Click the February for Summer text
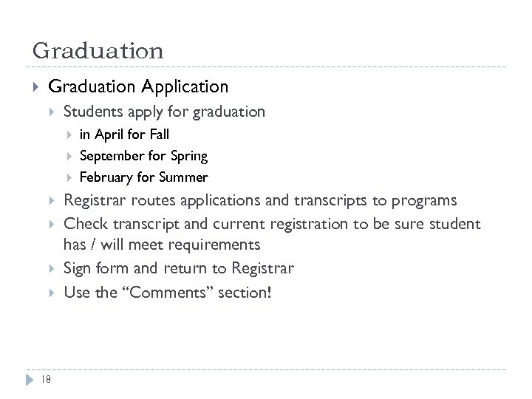This screenshot has width=532, height=399. pyautogui.click(x=143, y=177)
